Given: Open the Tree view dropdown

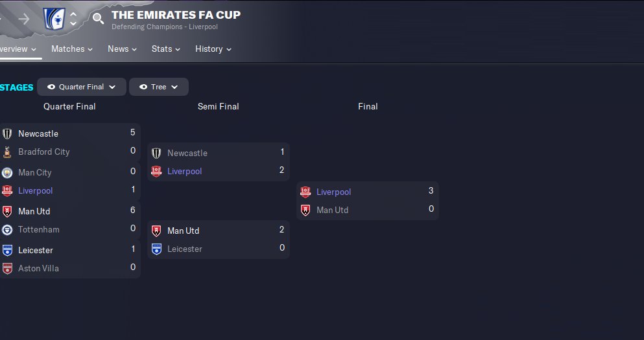Looking at the screenshot, I should point(159,87).
